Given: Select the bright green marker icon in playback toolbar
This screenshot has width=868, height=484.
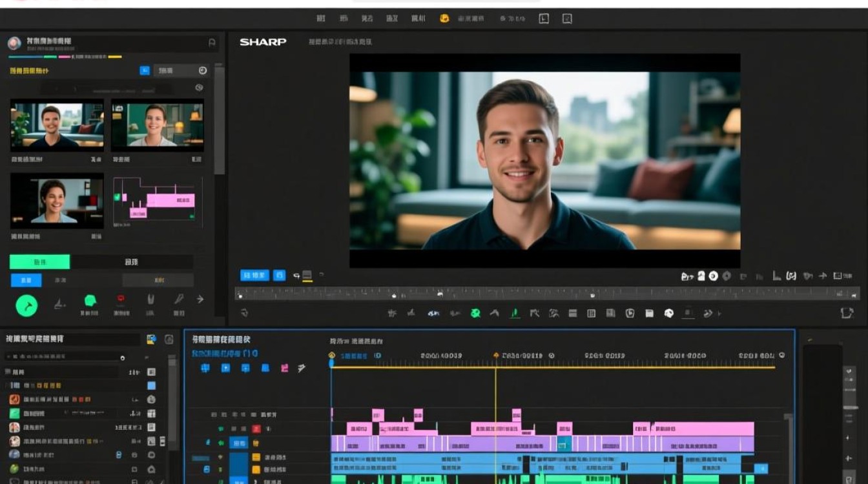Looking at the screenshot, I should 515,313.
